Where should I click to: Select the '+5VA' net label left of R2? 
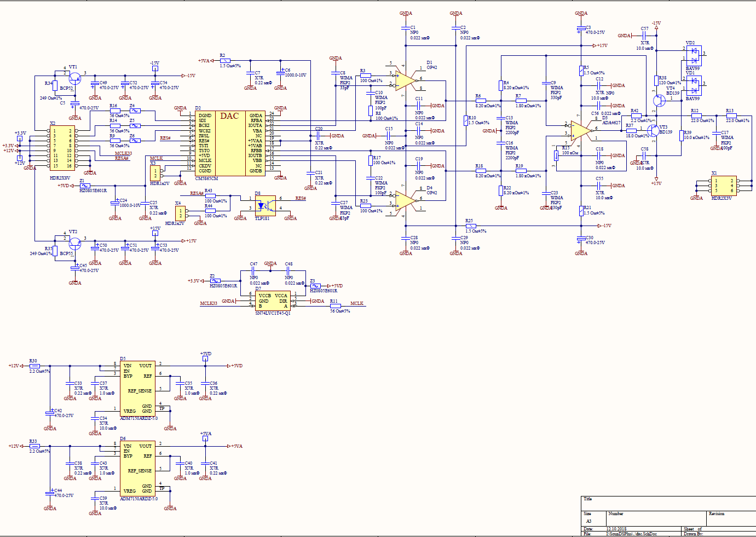pos(204,61)
